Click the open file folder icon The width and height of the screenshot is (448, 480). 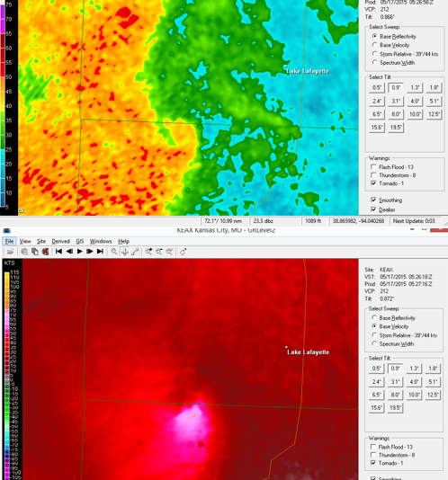point(10,252)
